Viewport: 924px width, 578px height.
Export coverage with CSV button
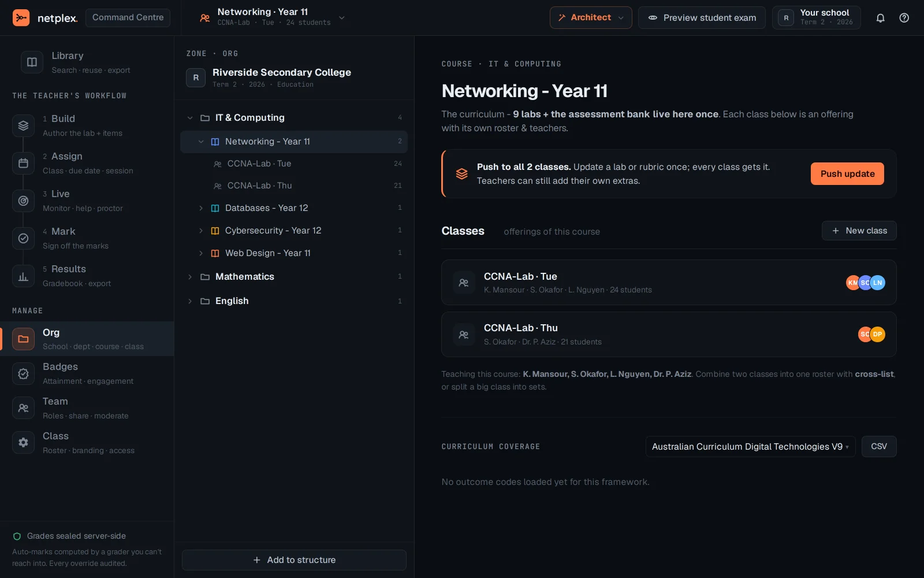(x=879, y=447)
